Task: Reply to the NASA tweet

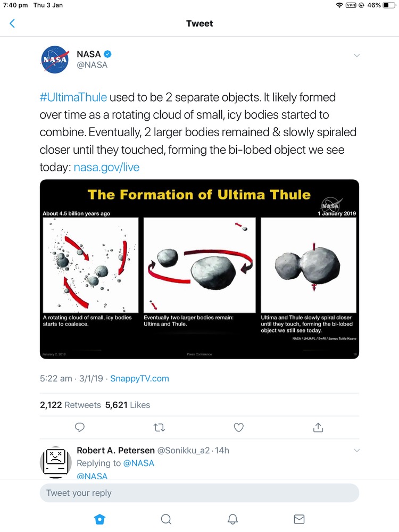Action: click(80, 427)
